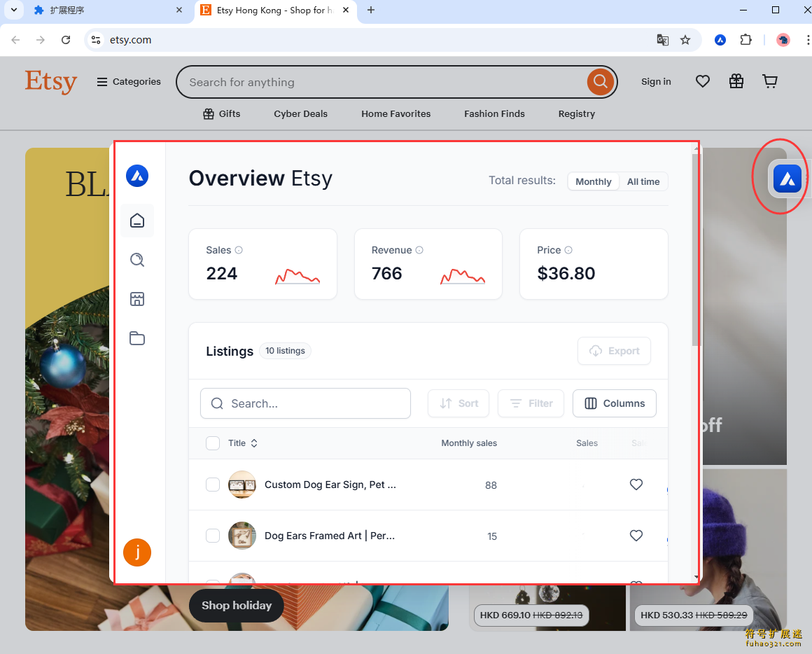The width and height of the screenshot is (812, 654).
Task: Open the tab search dropdown arrow
Action: tap(14, 10)
